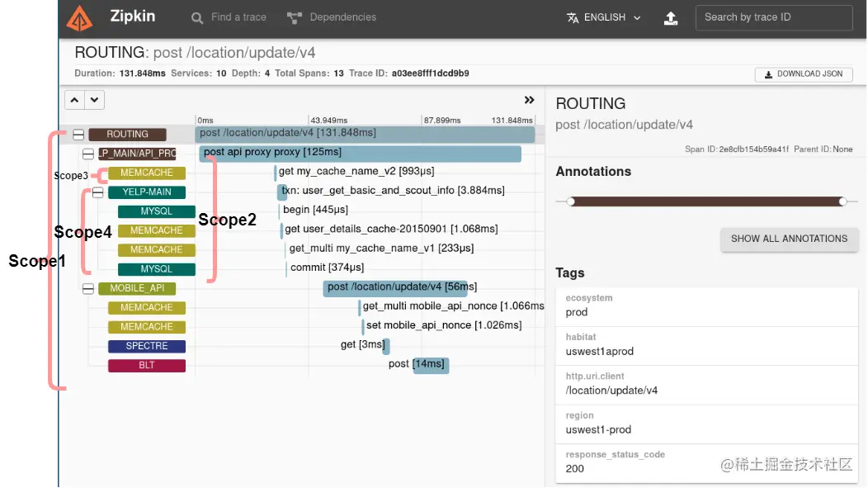Select the get my_cache_name_v2 span
868x488 pixels.
354,172
